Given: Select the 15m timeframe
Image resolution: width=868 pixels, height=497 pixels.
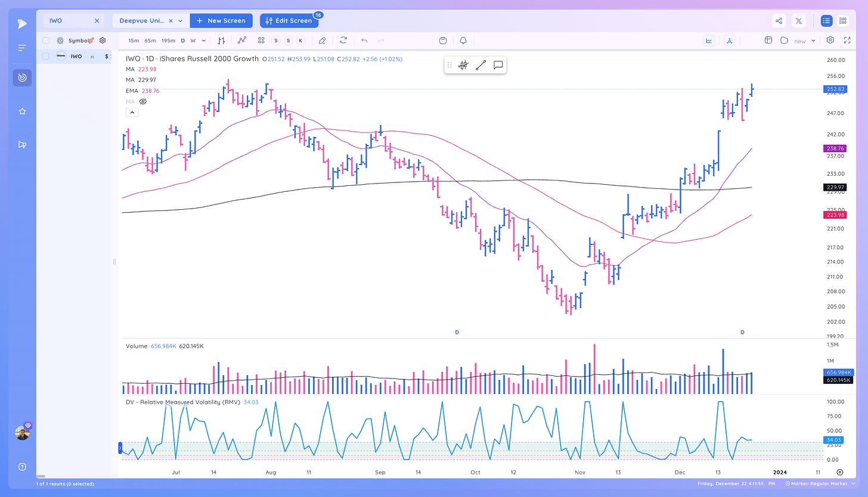Looking at the screenshot, I should click(x=134, y=41).
